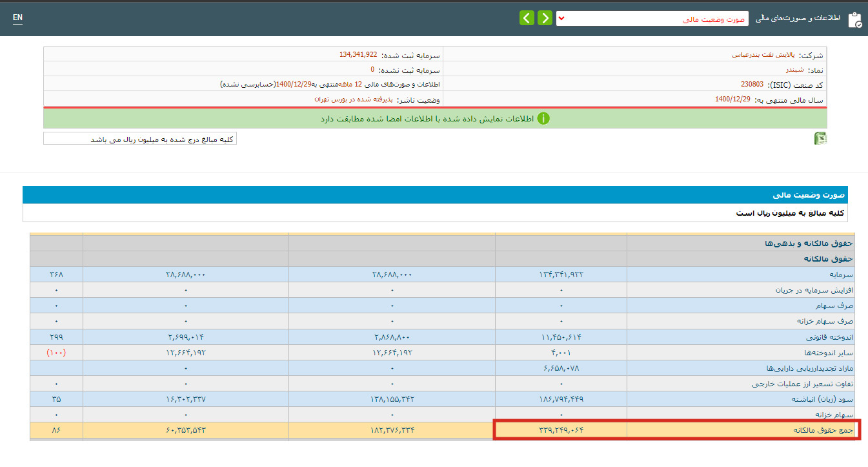Select the سرمایه row in the table
Viewport: 868px width, 467px height.
(x=840, y=275)
